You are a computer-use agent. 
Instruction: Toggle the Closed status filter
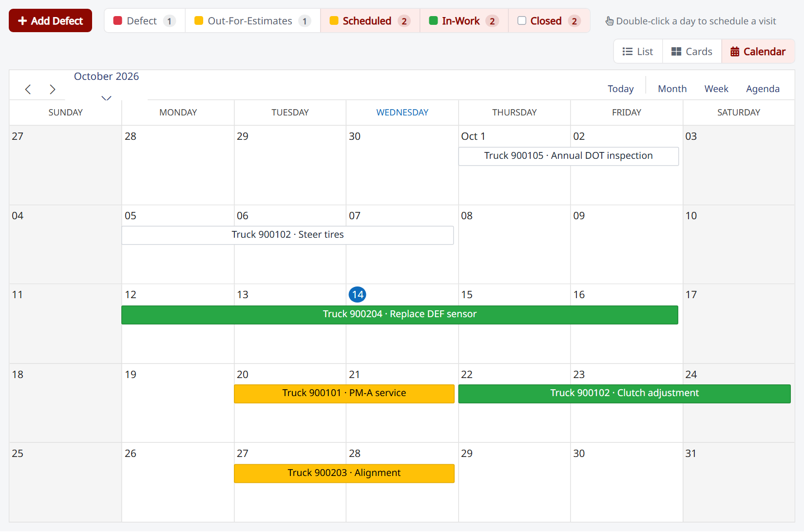(549, 21)
